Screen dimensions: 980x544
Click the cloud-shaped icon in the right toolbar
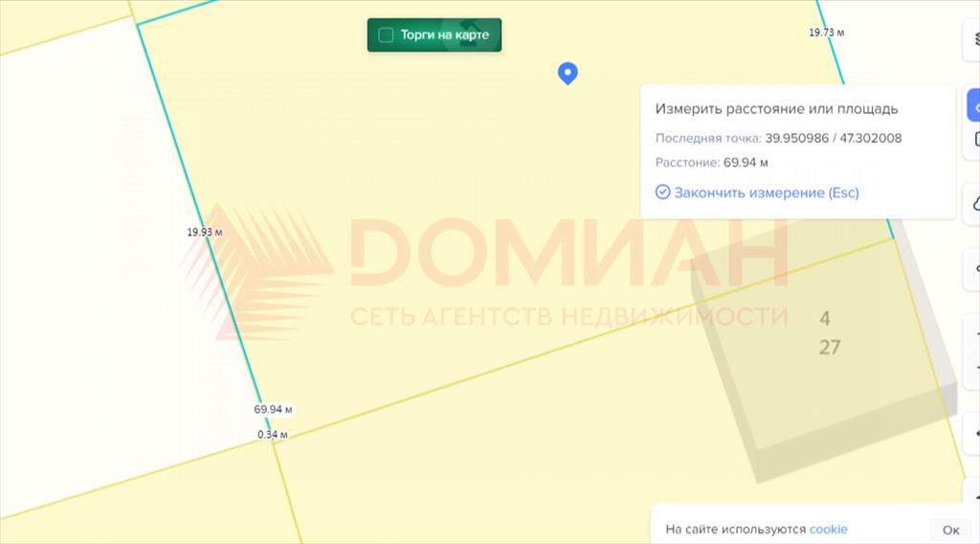coord(975,203)
